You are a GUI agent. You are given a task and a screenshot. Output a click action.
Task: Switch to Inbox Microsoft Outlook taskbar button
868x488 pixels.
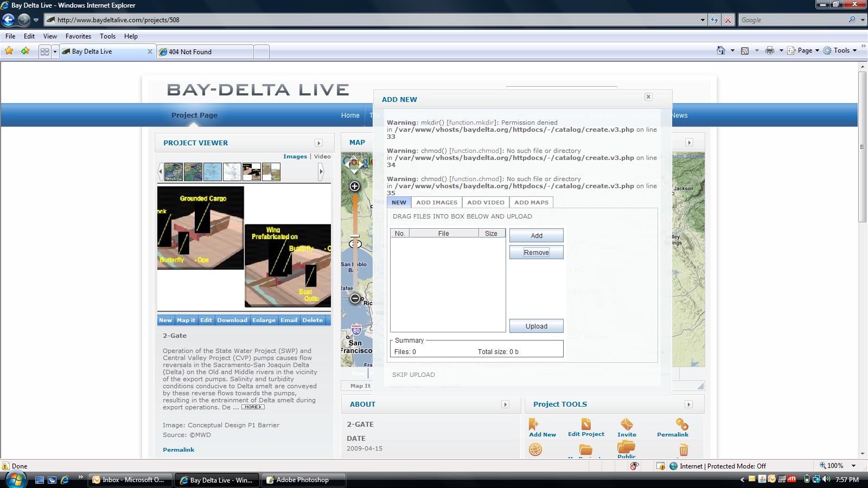click(130, 480)
